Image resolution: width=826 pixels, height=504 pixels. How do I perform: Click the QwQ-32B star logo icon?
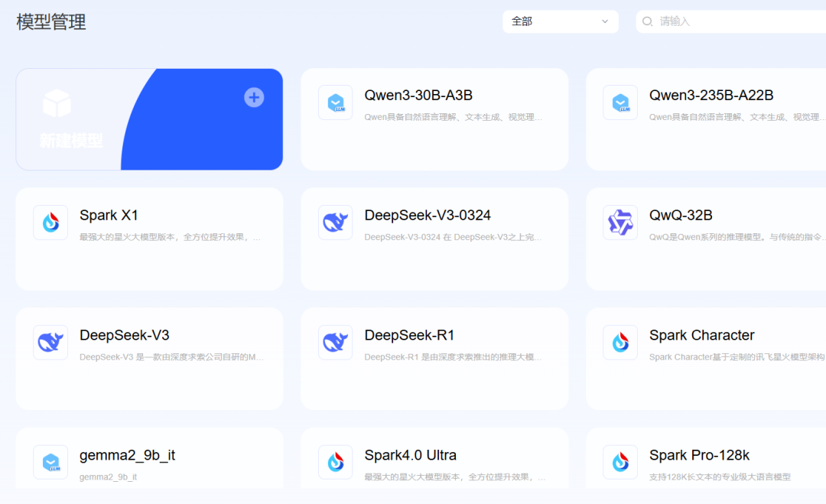click(620, 223)
